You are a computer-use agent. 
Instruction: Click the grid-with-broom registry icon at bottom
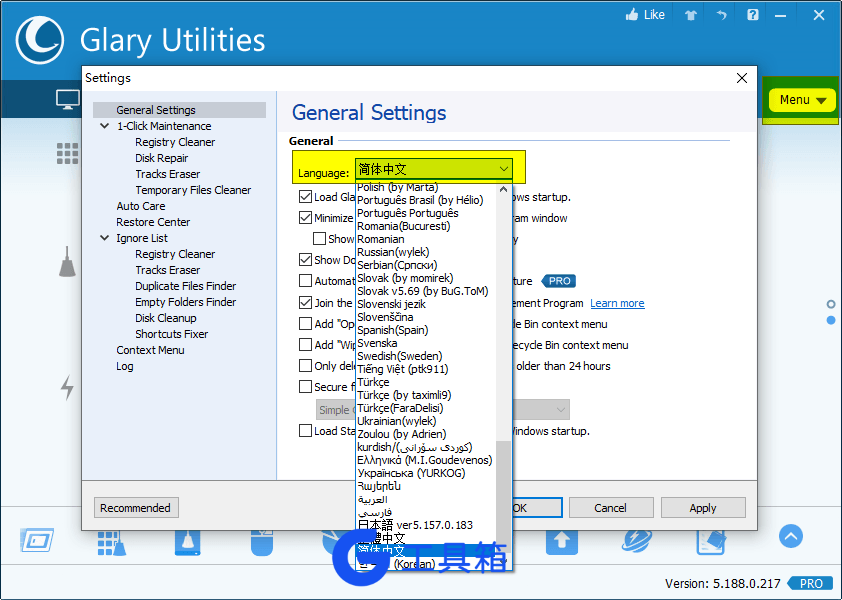click(112, 543)
